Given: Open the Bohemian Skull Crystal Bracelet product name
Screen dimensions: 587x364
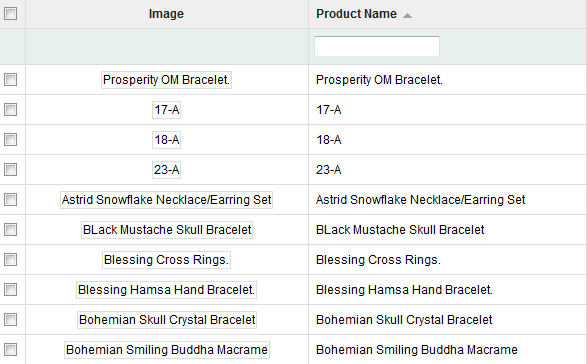Looking at the screenshot, I should pos(404,319).
